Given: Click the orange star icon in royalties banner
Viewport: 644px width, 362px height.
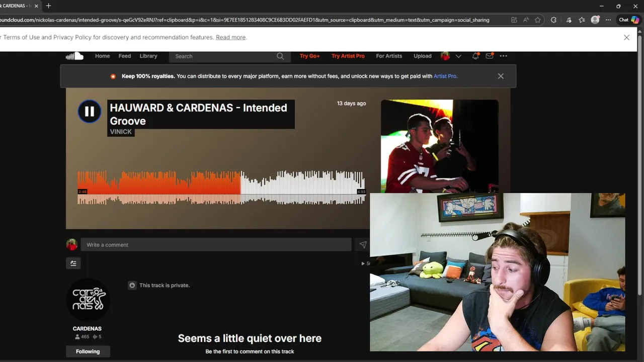Looking at the screenshot, I should [x=113, y=76].
